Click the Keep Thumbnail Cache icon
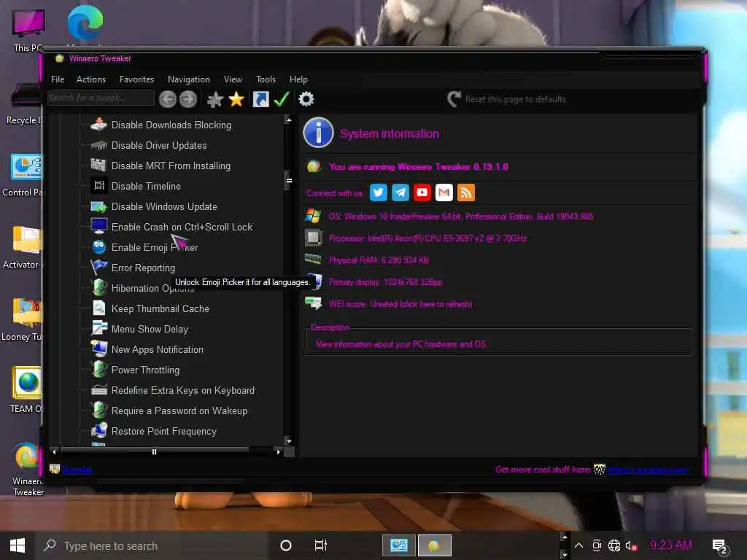 coord(98,308)
